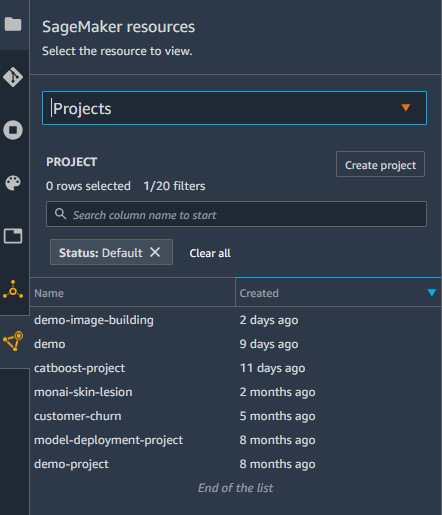
Task: Open the File Browser folder icon
Action: [13, 24]
